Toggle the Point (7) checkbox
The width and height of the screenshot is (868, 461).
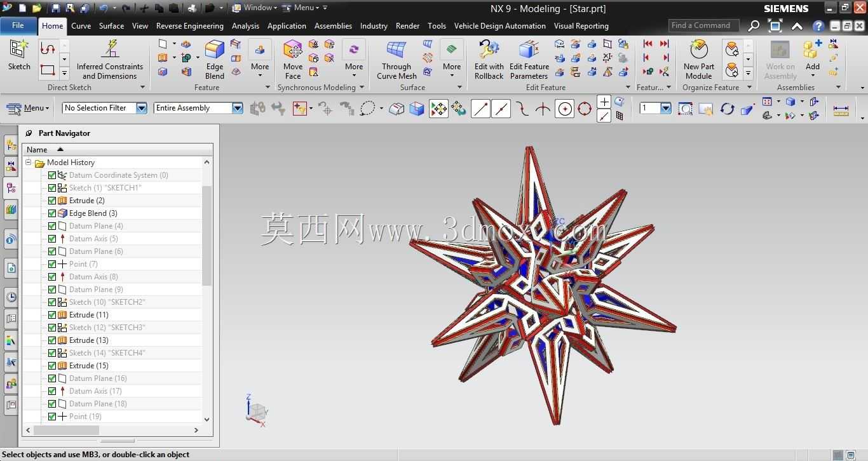tap(52, 264)
